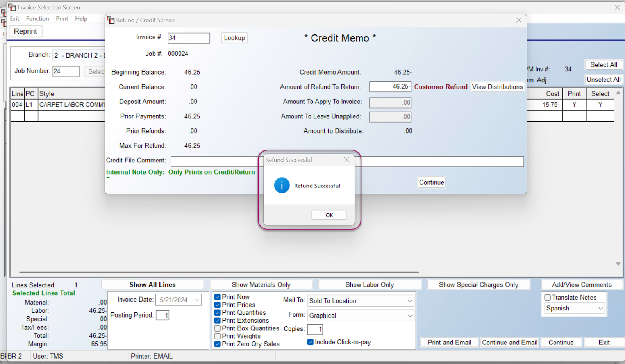Viewport: 625px width, 364px height.
Task: Show Labor Only lines
Action: click(369, 284)
